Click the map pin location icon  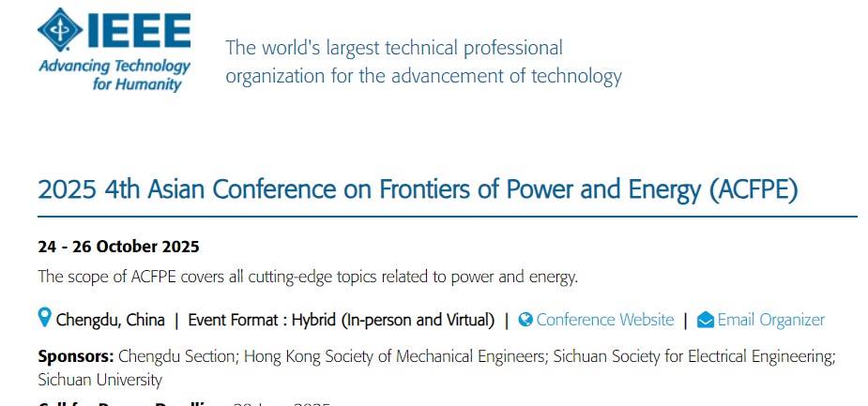pyautogui.click(x=44, y=319)
